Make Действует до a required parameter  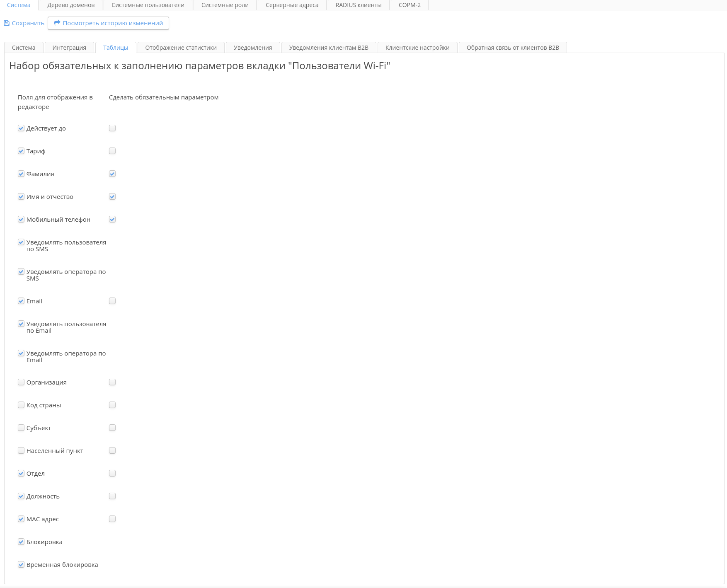112,128
